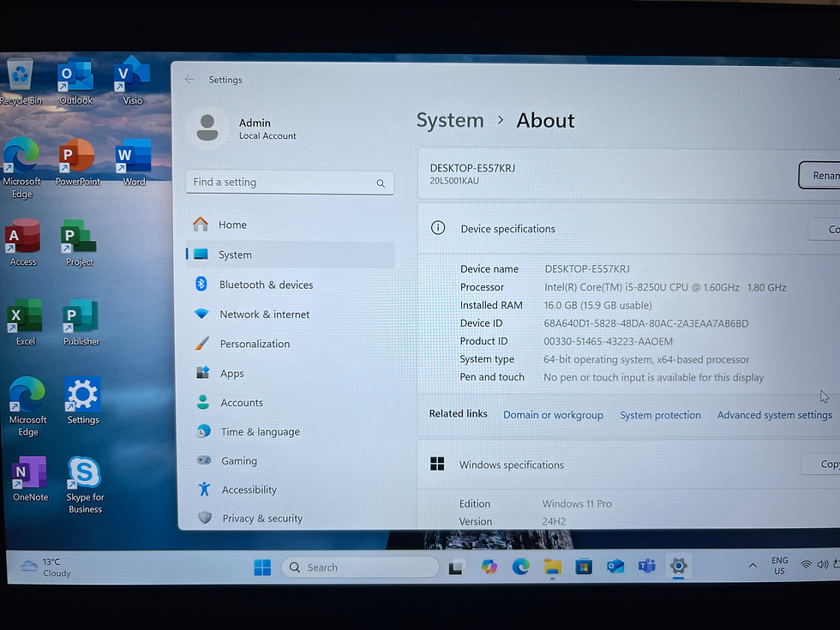The height and width of the screenshot is (630, 840).
Task: Click the ENG US language indicator
Action: coord(779,565)
